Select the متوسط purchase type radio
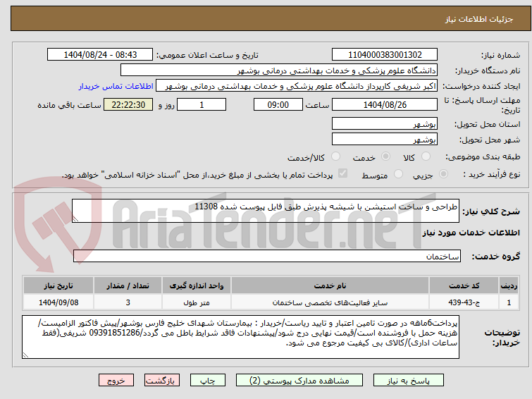This screenshot has width=532, height=399. [x=398, y=174]
